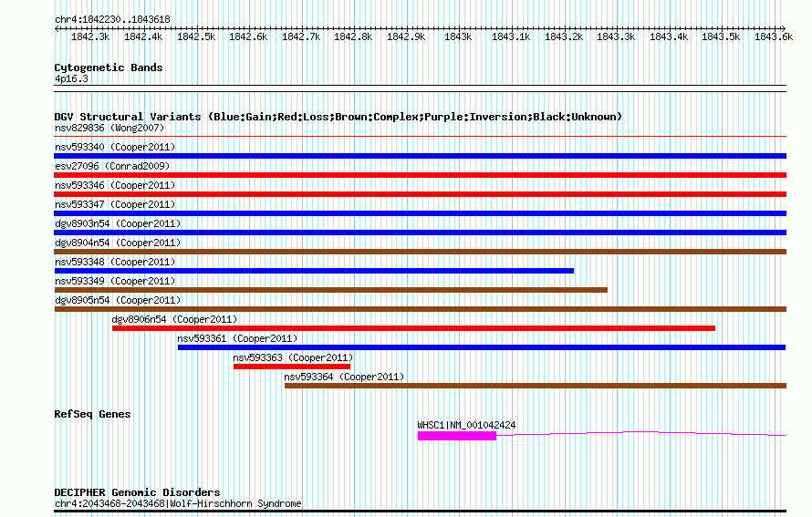Screen dimensions: 812x517
Task: Click the nsv593347 blue gain bar
Action: point(420,213)
